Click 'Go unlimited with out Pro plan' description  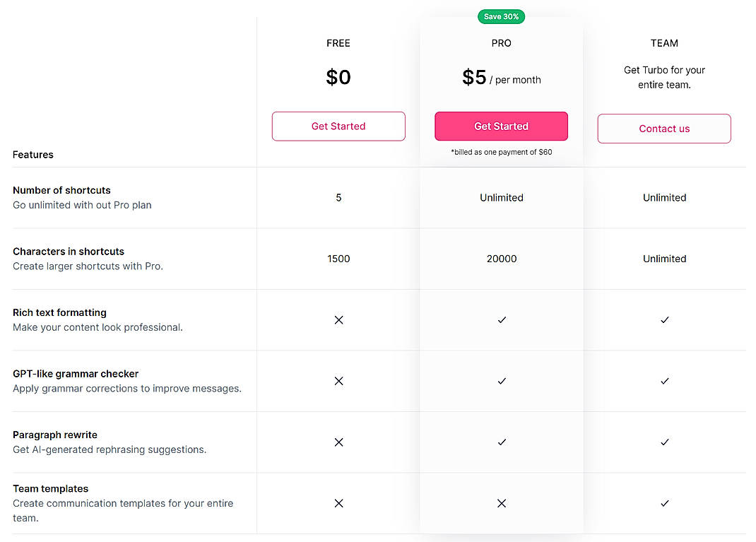[83, 205]
